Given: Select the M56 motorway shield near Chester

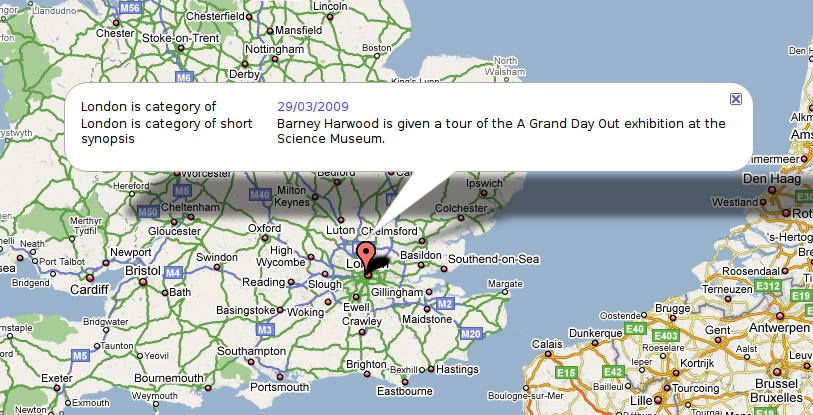Looking at the screenshot, I should 130,8.
